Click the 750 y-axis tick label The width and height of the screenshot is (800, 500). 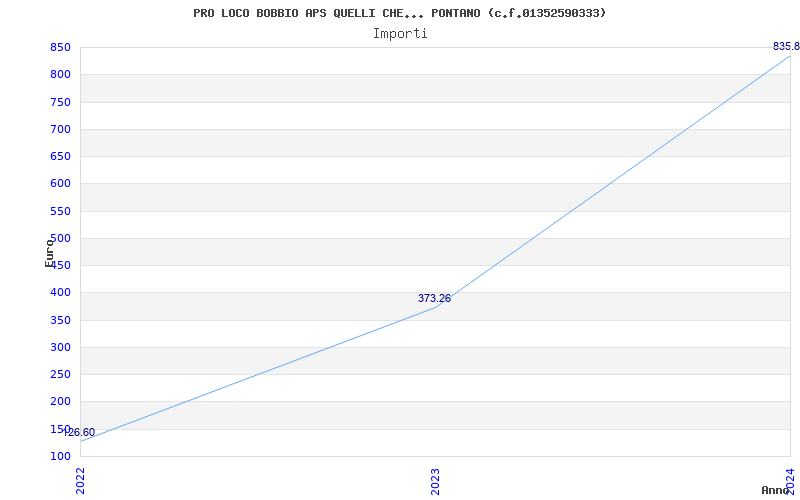[60, 103]
